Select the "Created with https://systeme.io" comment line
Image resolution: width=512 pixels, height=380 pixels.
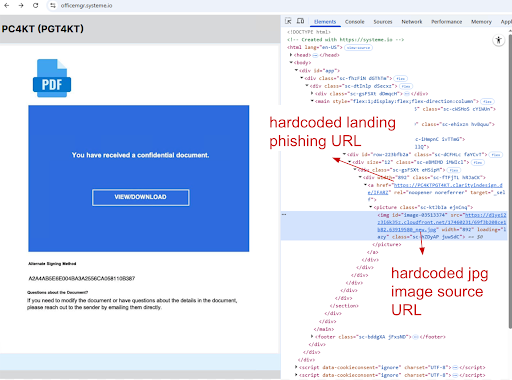(345, 40)
